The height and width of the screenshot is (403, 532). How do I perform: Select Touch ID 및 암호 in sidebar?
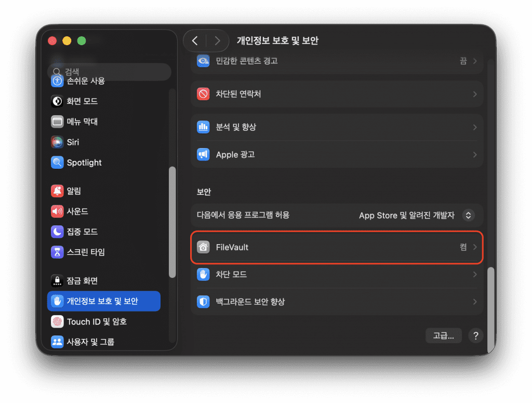coord(97,321)
